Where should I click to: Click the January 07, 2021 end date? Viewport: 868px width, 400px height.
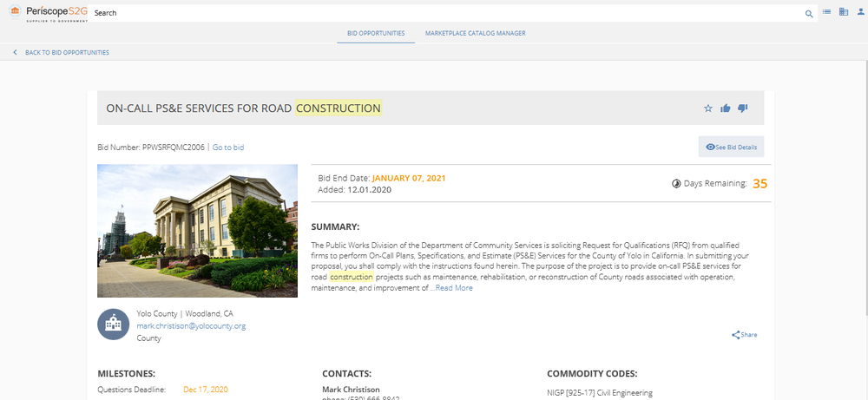(409, 178)
